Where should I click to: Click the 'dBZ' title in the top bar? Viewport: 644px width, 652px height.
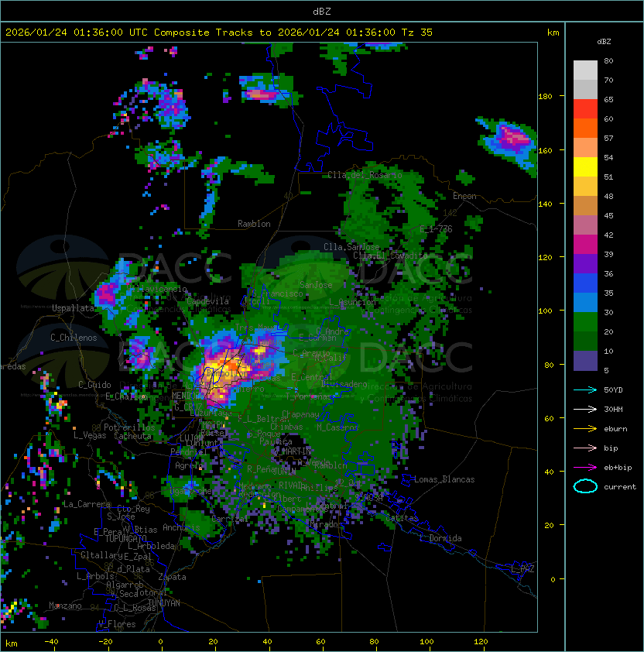click(322, 11)
